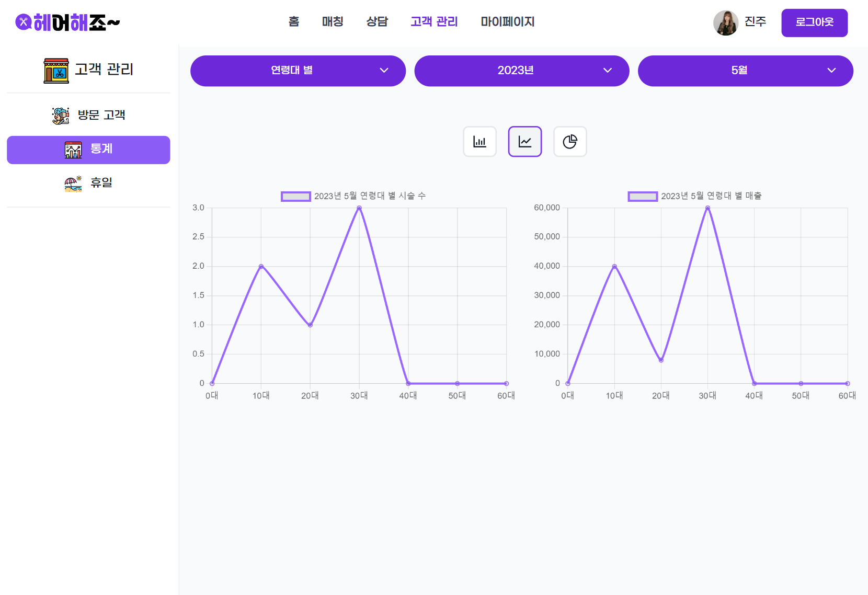Click the purple legend color swatch on left chart
This screenshot has width=868, height=595.
[296, 196]
